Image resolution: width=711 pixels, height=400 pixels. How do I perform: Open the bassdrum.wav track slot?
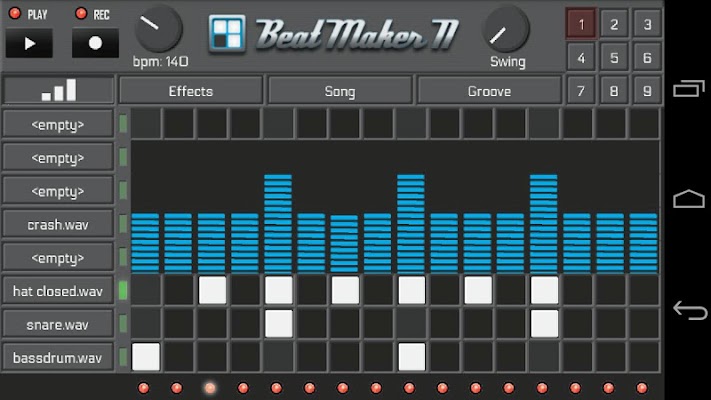click(58, 357)
